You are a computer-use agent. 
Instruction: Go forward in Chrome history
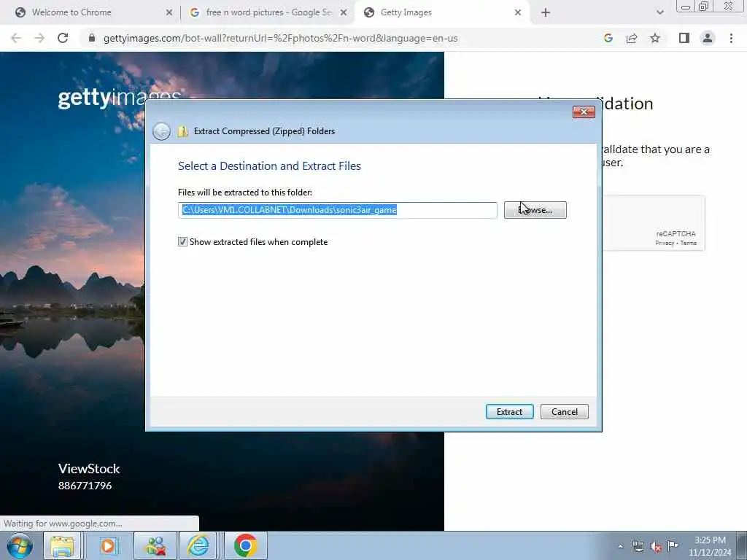tap(39, 38)
